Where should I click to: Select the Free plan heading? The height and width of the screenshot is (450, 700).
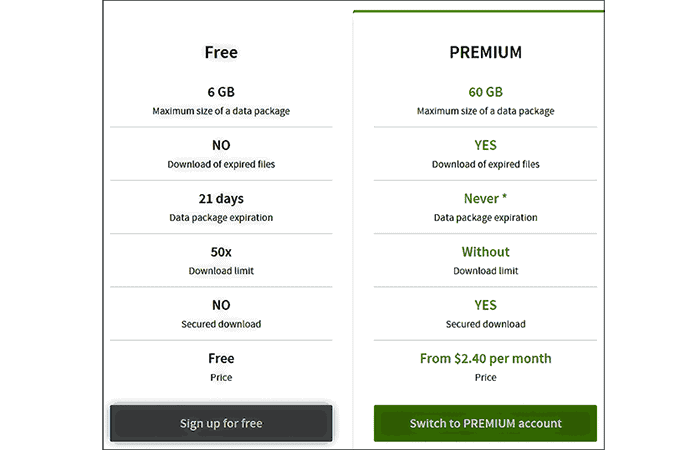pos(221,52)
